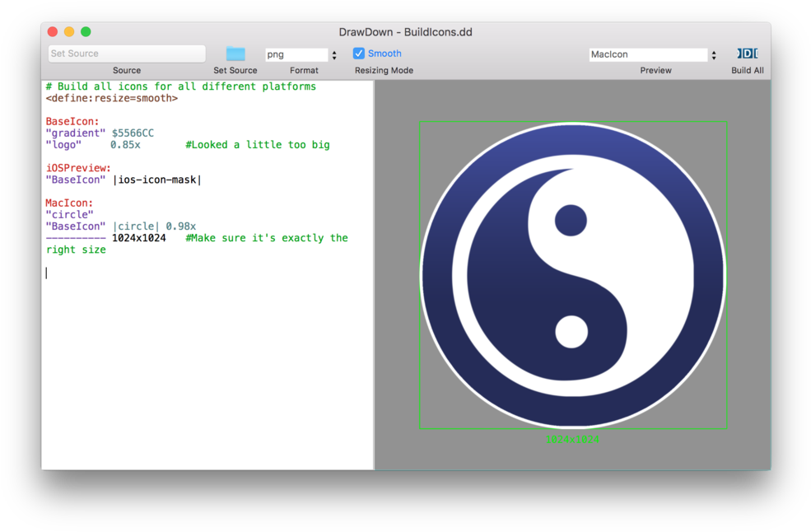Click the $5566CC color value in the editor

click(133, 133)
